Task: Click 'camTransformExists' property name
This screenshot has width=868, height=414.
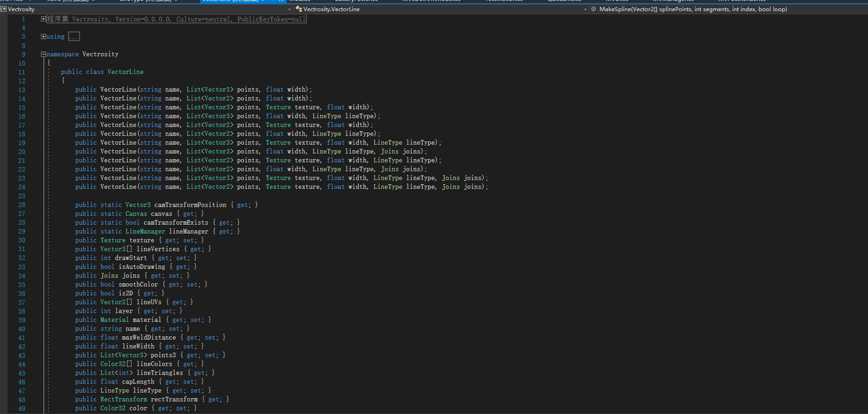Action: click(x=176, y=222)
